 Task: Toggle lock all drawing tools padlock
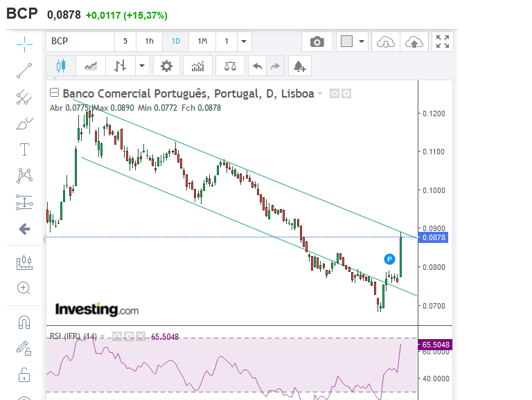point(24,375)
